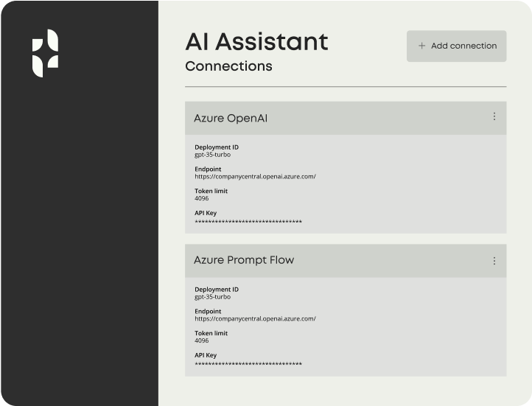This screenshot has height=406, width=532.
Task: Select the Azure Prompt Flow card title
Action: click(x=244, y=260)
